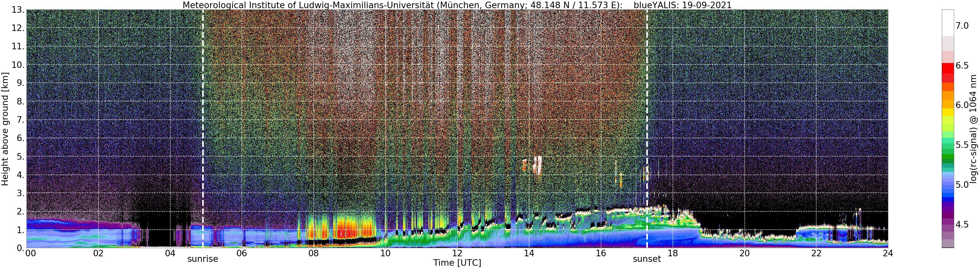The height and width of the screenshot is (269, 980).
Task: Click the height axis tick "9."
Action: [20, 83]
